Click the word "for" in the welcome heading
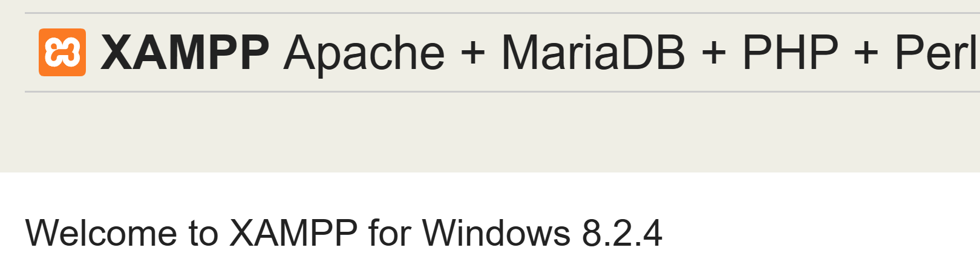Screen dimensions: 980x256 click(390, 233)
